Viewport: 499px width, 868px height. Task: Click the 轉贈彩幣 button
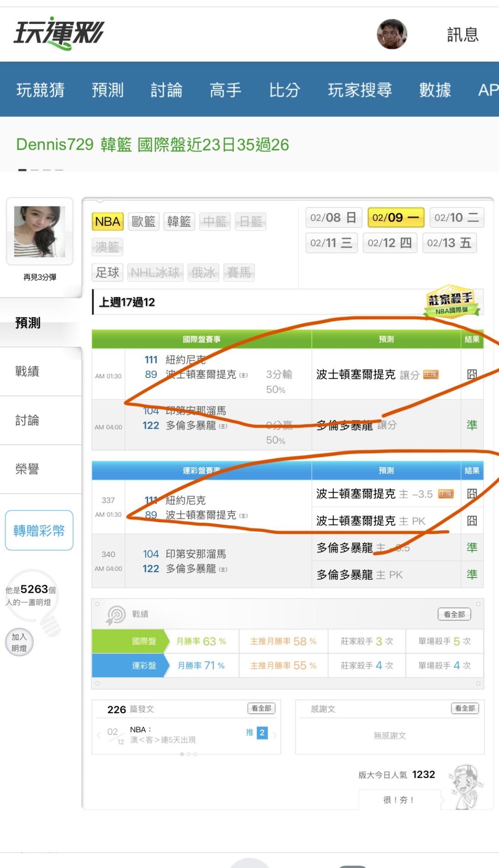point(39,530)
